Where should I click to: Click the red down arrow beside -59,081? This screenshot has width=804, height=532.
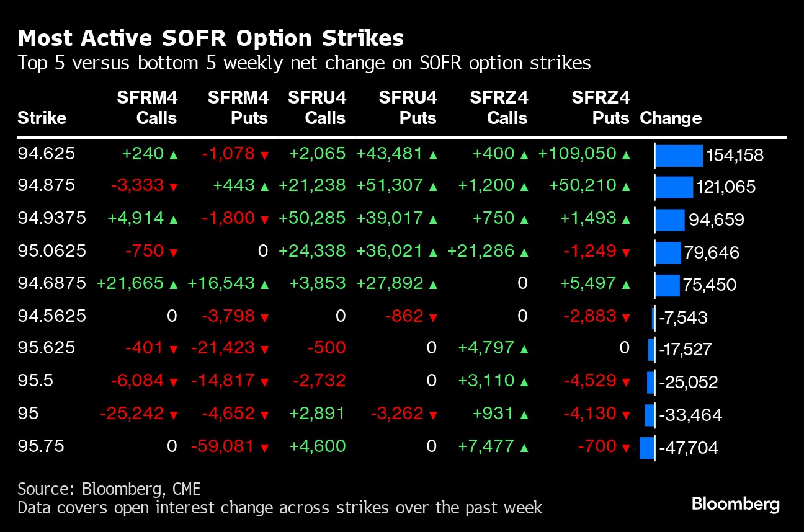pyautogui.click(x=265, y=448)
